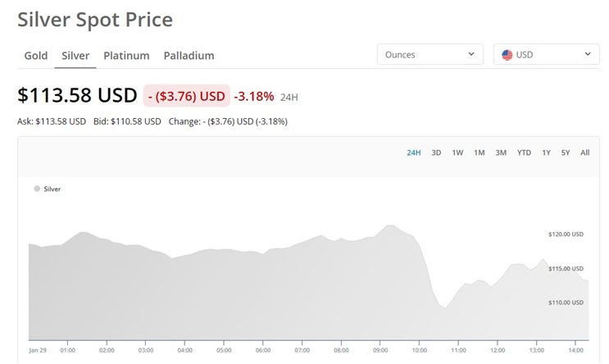
Task: Select the 24H time range
Action: tap(414, 152)
